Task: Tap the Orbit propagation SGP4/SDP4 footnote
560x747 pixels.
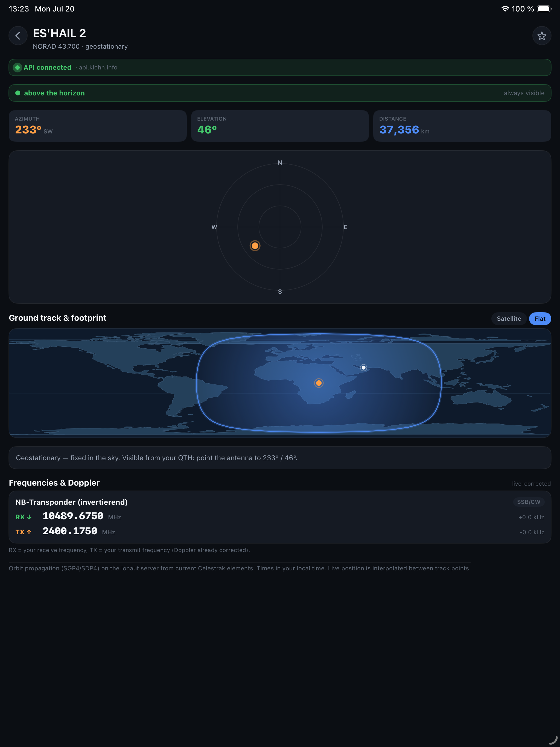Action: [x=240, y=568]
